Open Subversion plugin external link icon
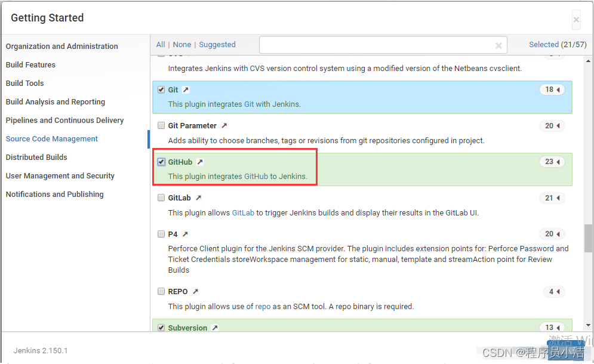This screenshot has height=364, width=594. 215,328
